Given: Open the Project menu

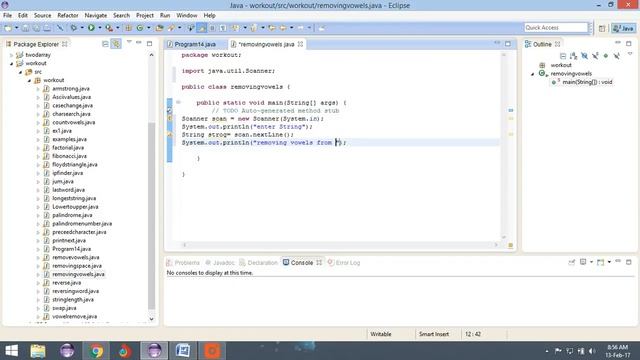Looking at the screenshot, I should (145, 15).
